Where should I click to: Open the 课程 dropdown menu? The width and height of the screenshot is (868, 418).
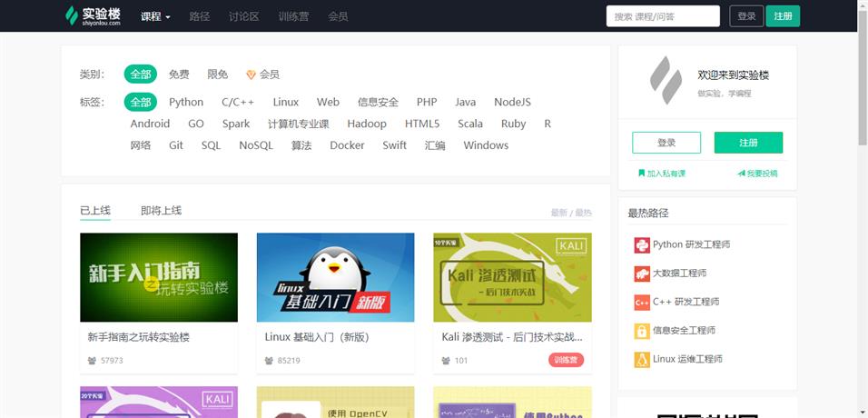point(155,16)
